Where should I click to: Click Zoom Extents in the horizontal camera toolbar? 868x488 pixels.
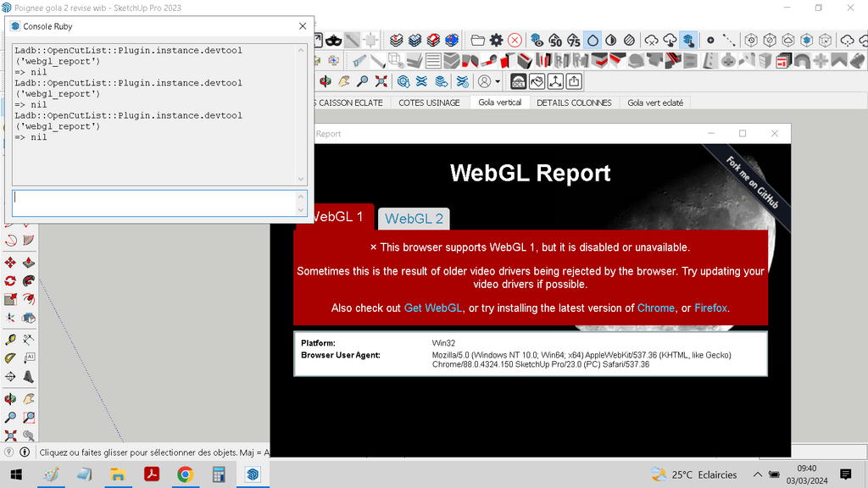[381, 82]
